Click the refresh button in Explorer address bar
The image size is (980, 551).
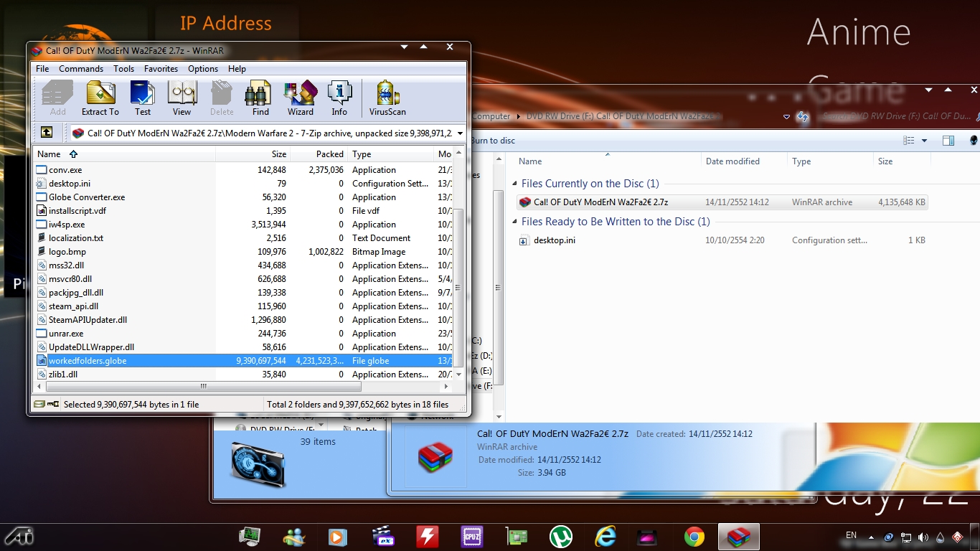point(802,116)
